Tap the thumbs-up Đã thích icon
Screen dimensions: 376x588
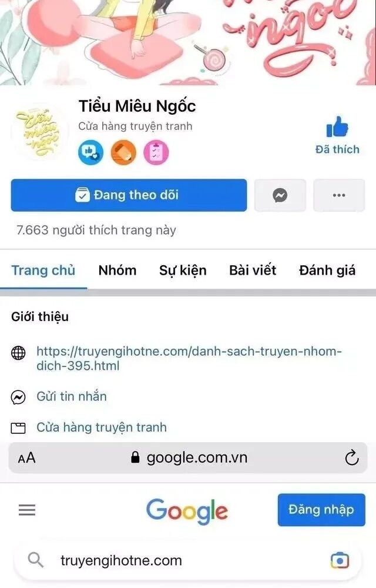(x=337, y=126)
